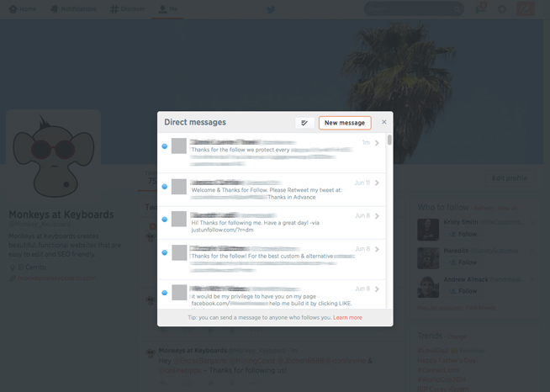Click the Edit profile button
550x392 pixels.
(510, 178)
